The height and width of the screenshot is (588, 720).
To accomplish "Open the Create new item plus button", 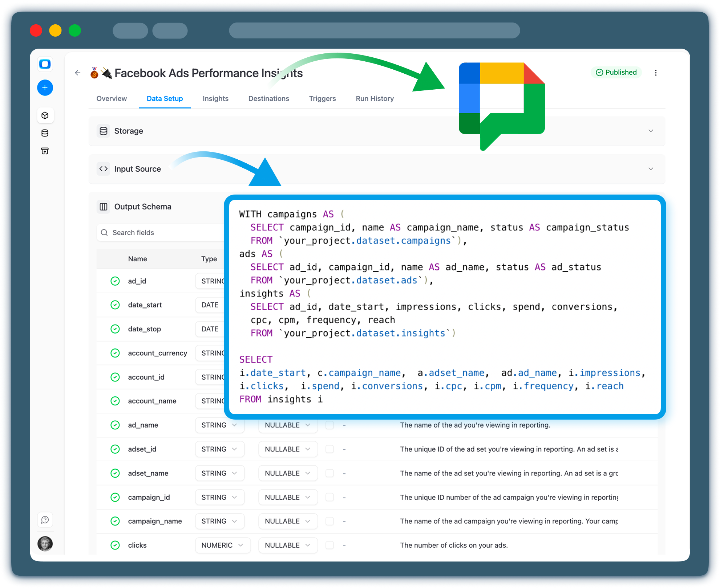I will click(45, 87).
